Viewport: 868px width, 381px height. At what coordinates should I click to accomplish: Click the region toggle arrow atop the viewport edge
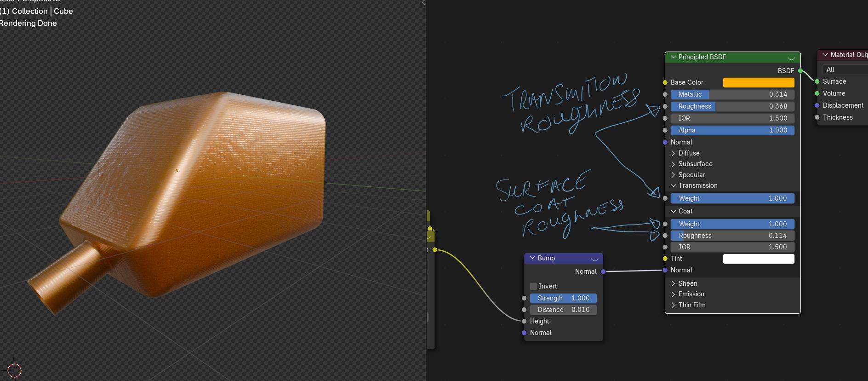click(423, 3)
